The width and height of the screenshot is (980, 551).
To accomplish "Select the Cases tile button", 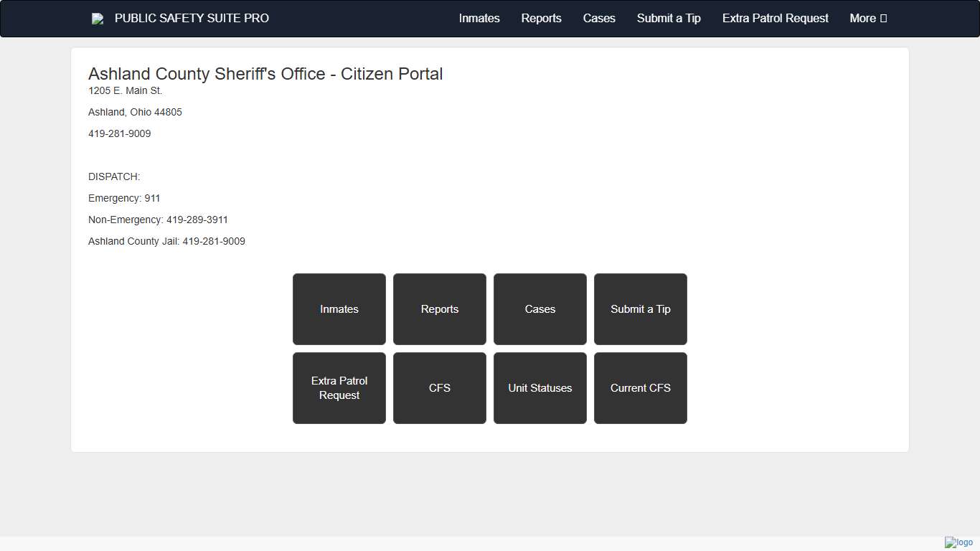I will click(x=540, y=309).
